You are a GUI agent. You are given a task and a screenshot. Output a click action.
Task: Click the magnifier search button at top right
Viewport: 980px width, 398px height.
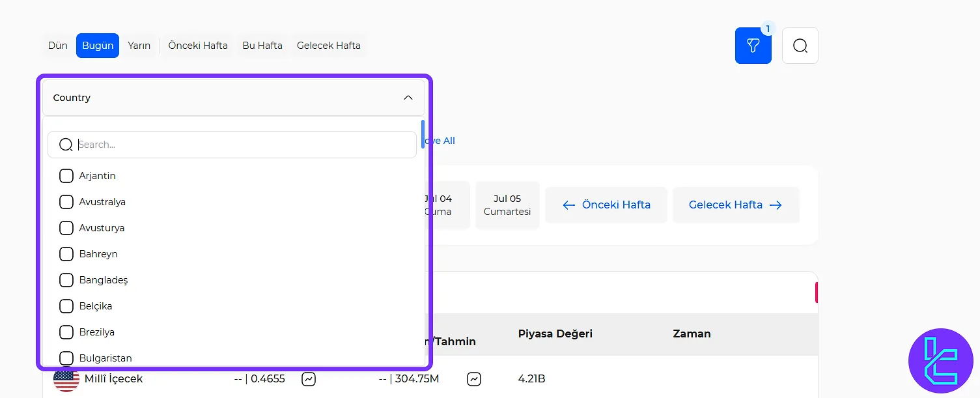[800, 46]
